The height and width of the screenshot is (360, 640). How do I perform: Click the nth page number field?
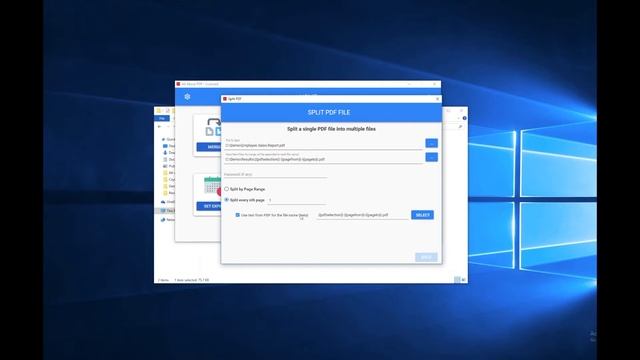tap(296, 200)
